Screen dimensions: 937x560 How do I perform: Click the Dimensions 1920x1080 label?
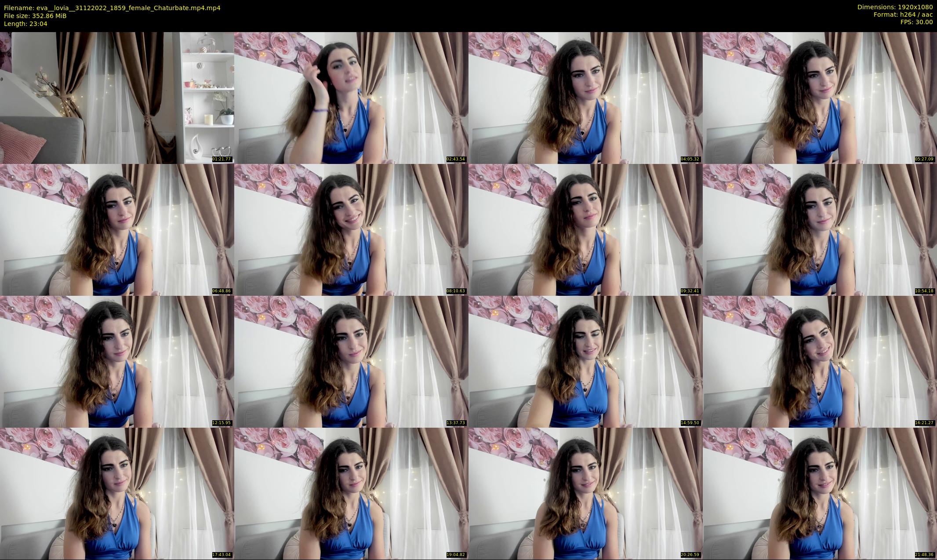(x=895, y=7)
